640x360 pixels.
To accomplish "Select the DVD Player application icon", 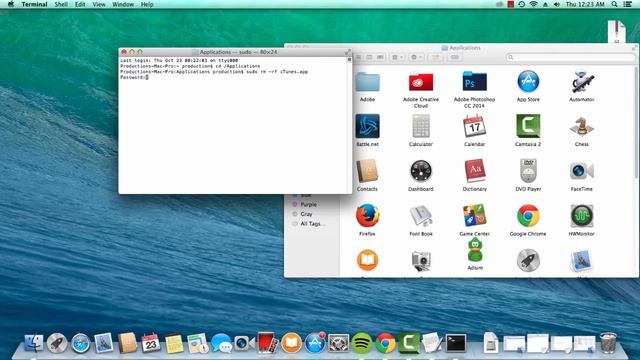I will coord(528,170).
